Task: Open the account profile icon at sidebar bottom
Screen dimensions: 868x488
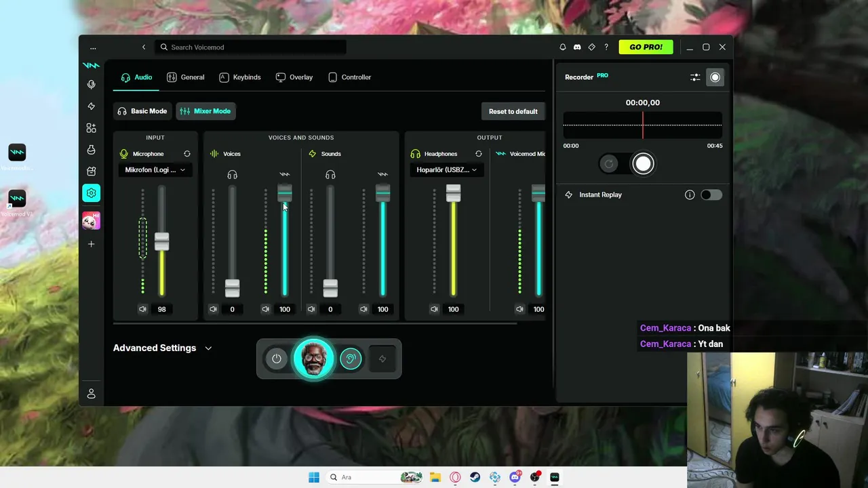Action: coord(91,394)
